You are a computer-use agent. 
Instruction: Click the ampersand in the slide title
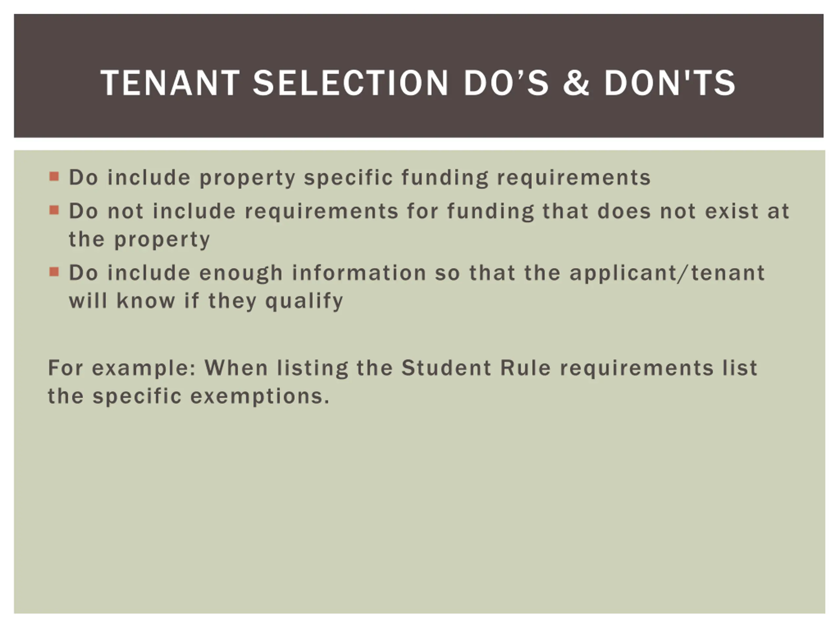pyautogui.click(x=576, y=83)
